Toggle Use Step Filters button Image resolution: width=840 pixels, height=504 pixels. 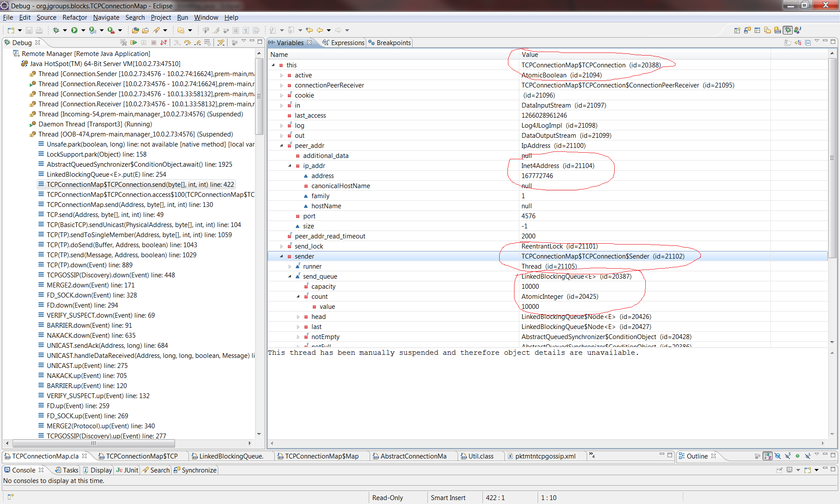coord(221,42)
